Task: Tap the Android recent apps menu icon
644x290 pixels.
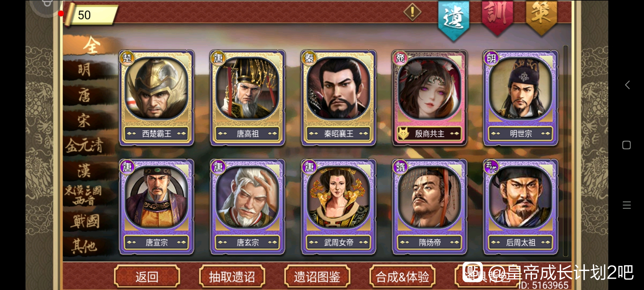Action: [x=627, y=205]
